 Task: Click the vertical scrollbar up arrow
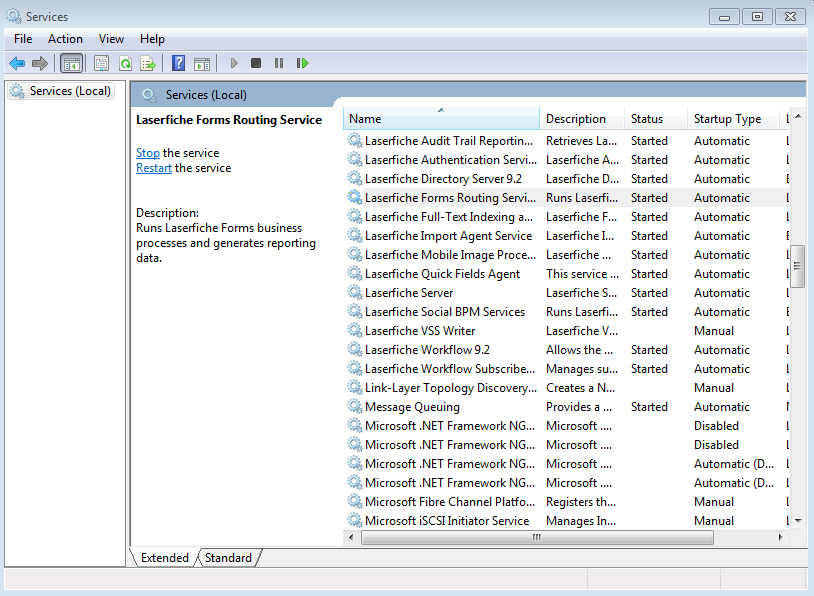[798, 116]
